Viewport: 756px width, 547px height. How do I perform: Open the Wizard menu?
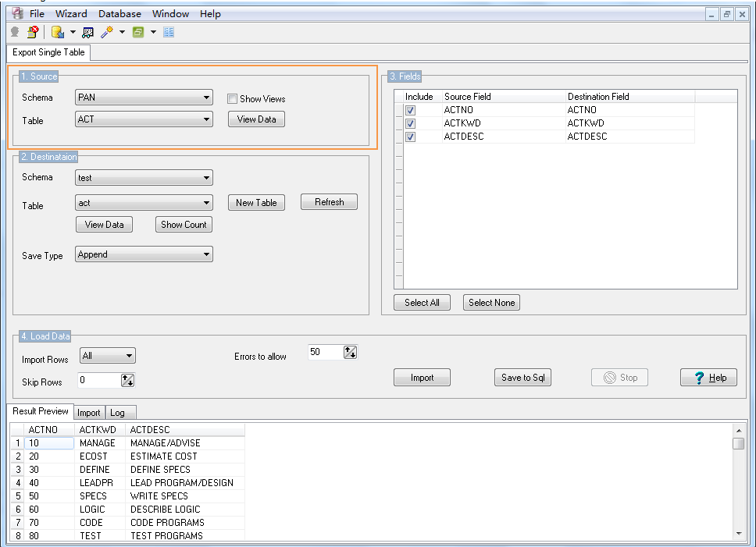71,13
